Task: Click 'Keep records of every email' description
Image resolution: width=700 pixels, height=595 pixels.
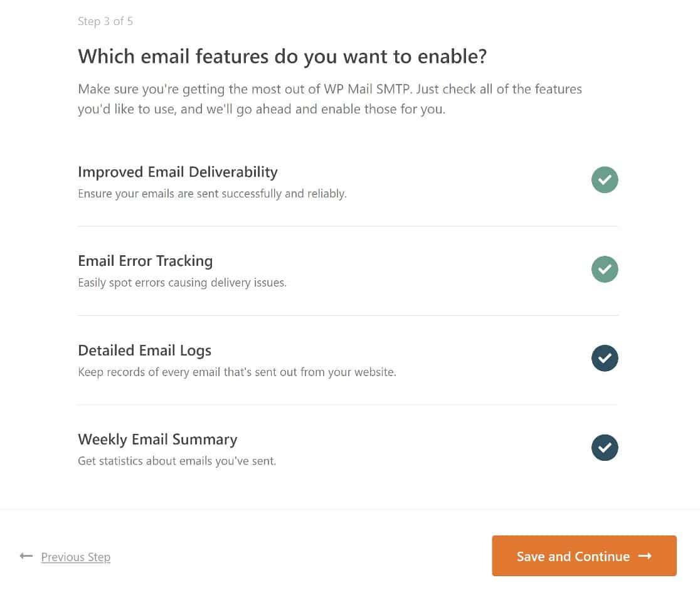Action: click(x=237, y=372)
